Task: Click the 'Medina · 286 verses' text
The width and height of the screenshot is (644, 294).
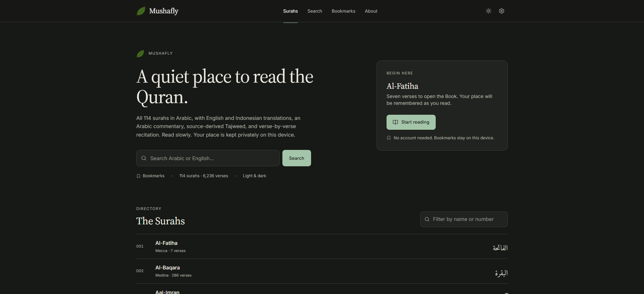Action: (x=173, y=275)
